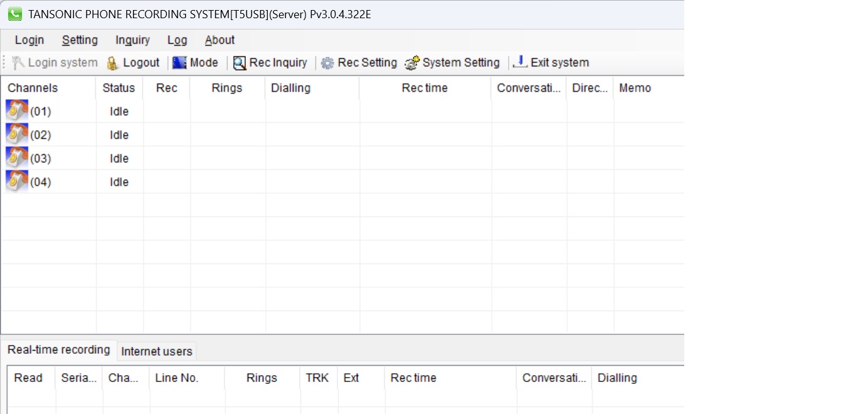Image resolution: width=868 pixels, height=414 pixels.
Task: Switch to the Internet users tab
Action: tap(156, 351)
